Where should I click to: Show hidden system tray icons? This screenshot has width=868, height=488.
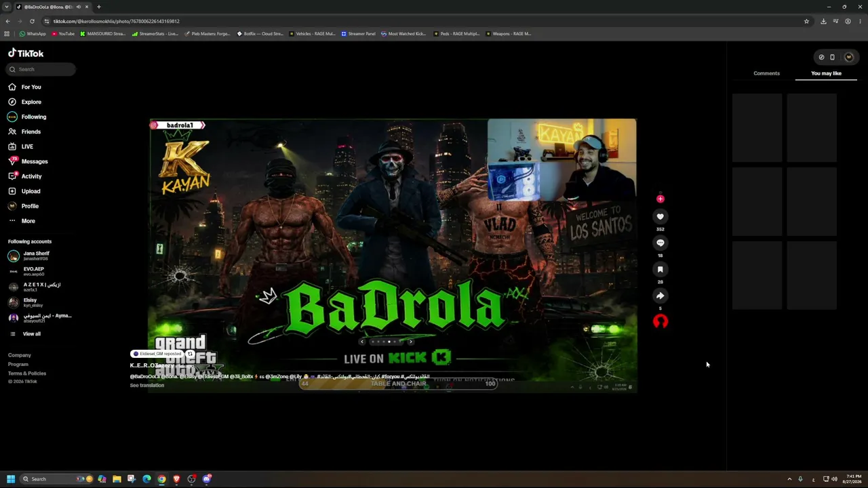click(789, 479)
